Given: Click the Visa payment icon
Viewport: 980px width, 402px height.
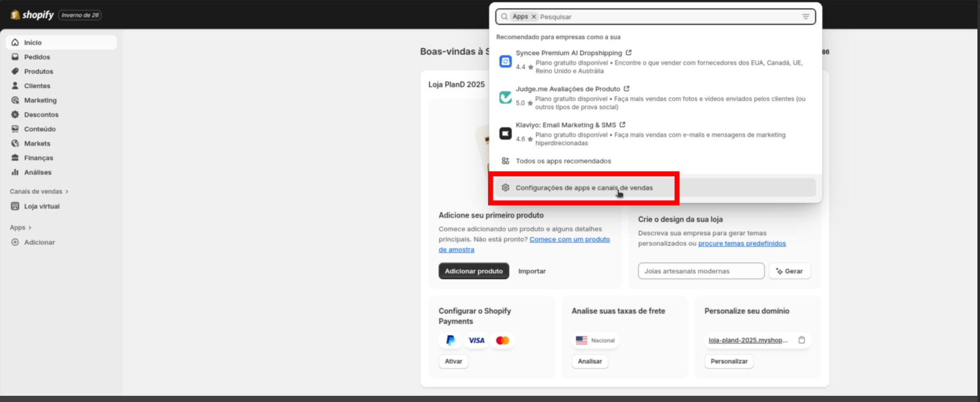Looking at the screenshot, I should pyautogui.click(x=476, y=340).
